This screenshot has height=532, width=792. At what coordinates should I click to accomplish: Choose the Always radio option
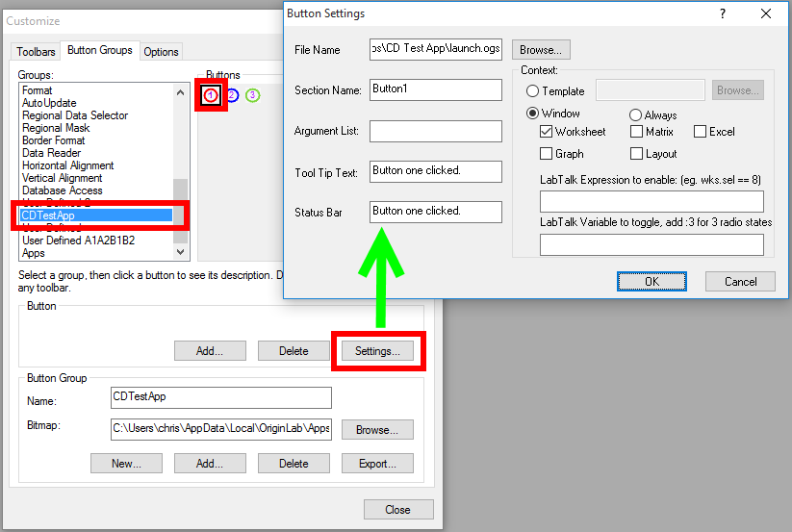pos(636,115)
